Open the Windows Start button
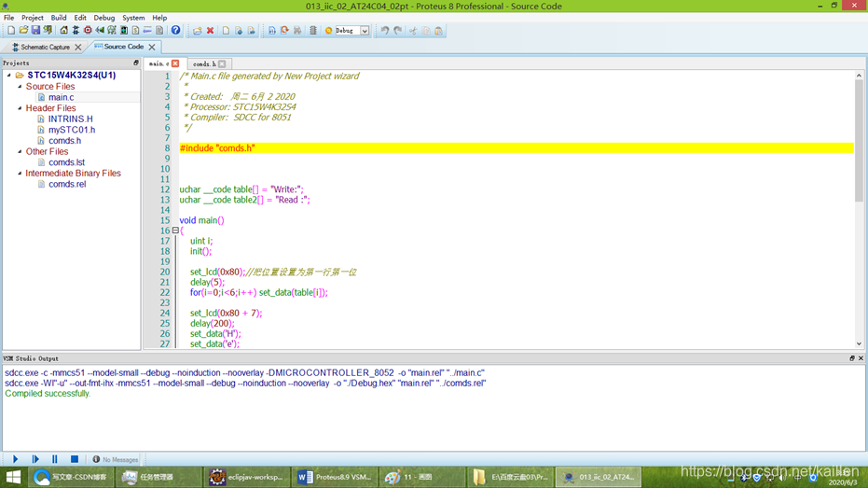This screenshot has height=489, width=868. (13, 477)
